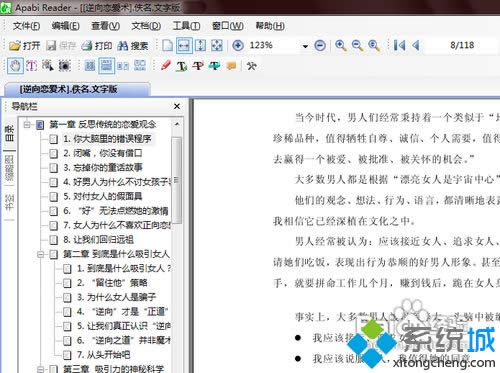
Task: Select the red pencil annotation tool
Action: [x=166, y=65]
